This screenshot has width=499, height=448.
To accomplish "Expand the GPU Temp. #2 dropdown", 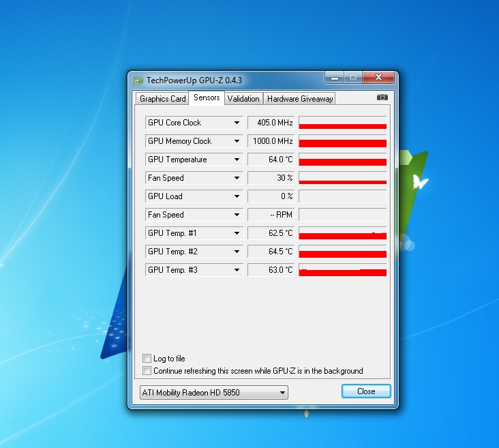I will tap(194, 252).
